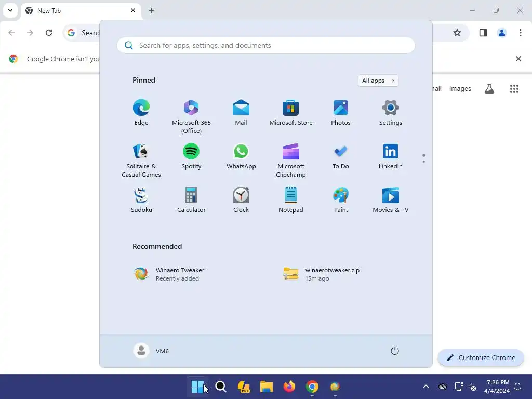Launch Notepad

[x=291, y=200]
